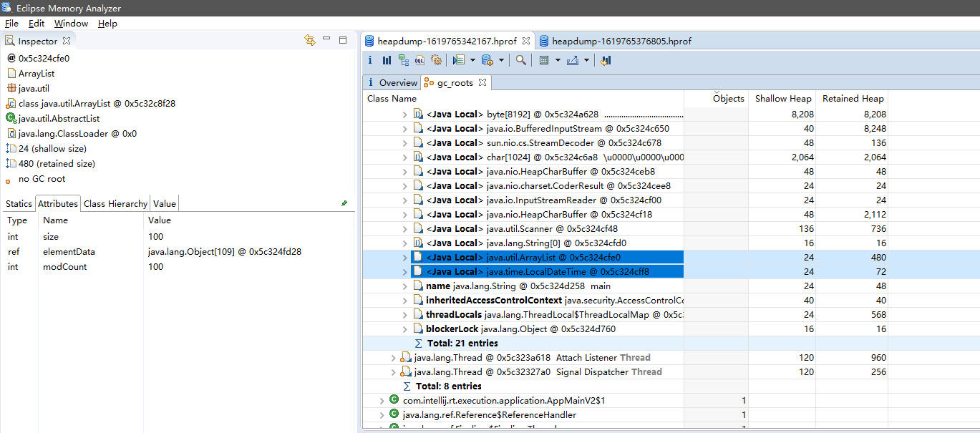The image size is (980, 433).
Task: Open the Export dropdown arrow
Action: [586, 61]
